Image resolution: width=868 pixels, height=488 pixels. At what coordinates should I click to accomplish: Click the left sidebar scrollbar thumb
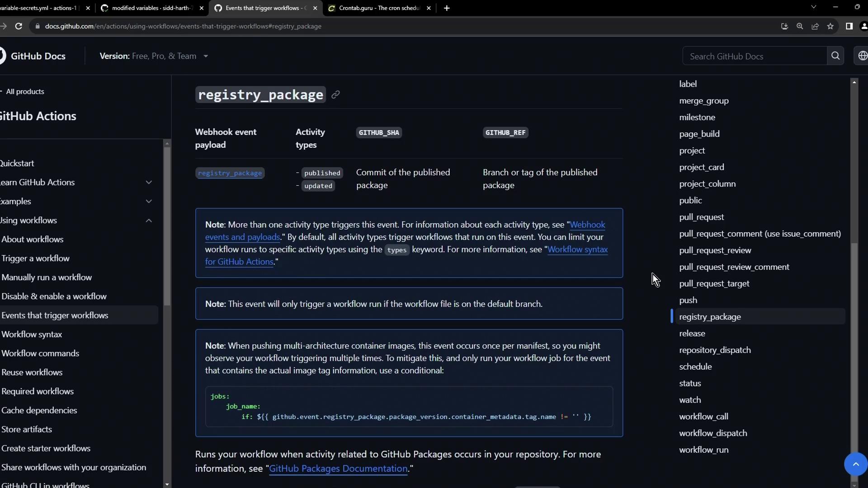(x=167, y=226)
